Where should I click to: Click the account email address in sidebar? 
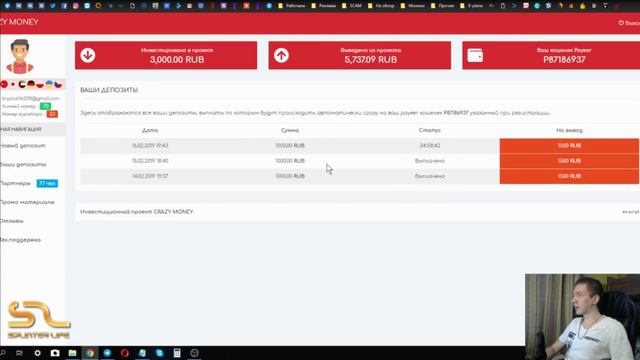click(31, 98)
